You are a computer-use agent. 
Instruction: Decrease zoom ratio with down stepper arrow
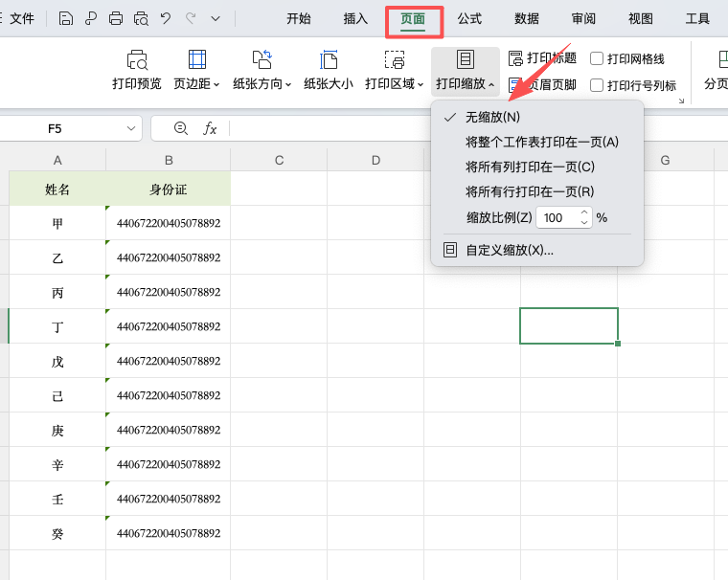pyautogui.click(x=584, y=223)
